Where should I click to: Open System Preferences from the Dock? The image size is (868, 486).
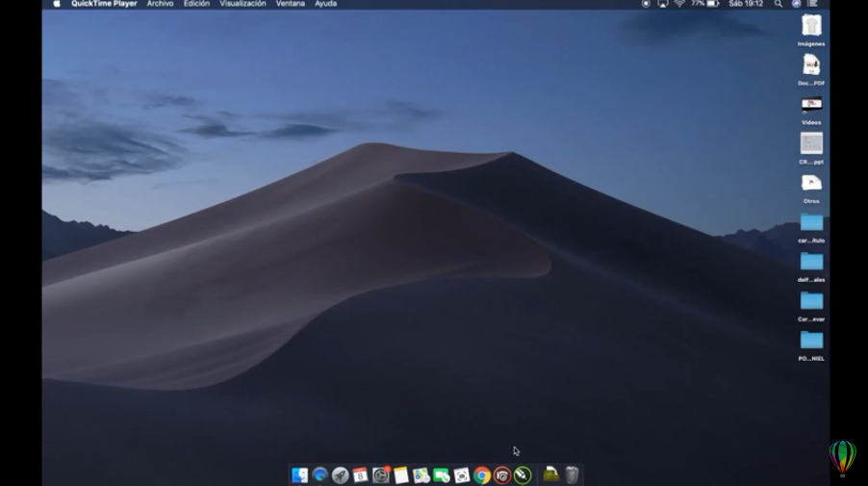point(380,475)
